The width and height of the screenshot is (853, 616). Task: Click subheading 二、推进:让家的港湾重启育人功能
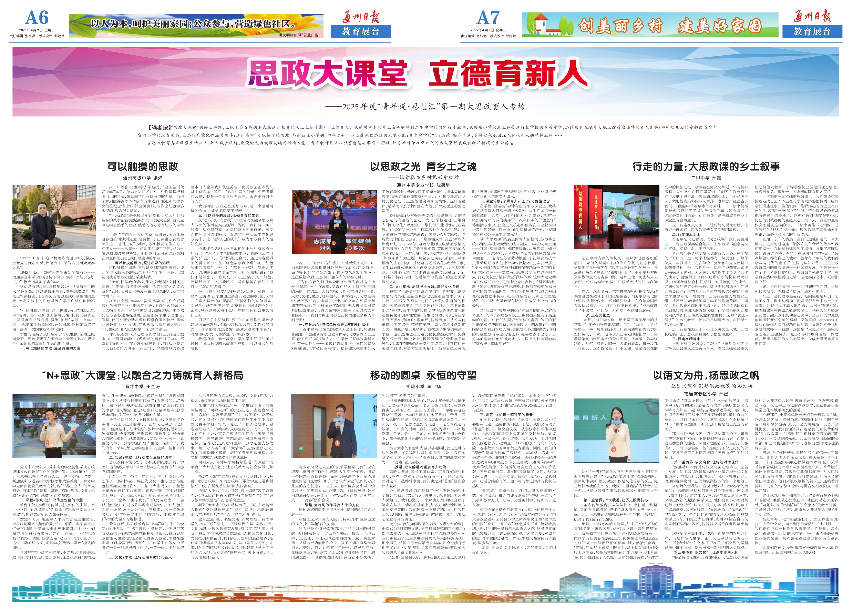tap(418, 467)
